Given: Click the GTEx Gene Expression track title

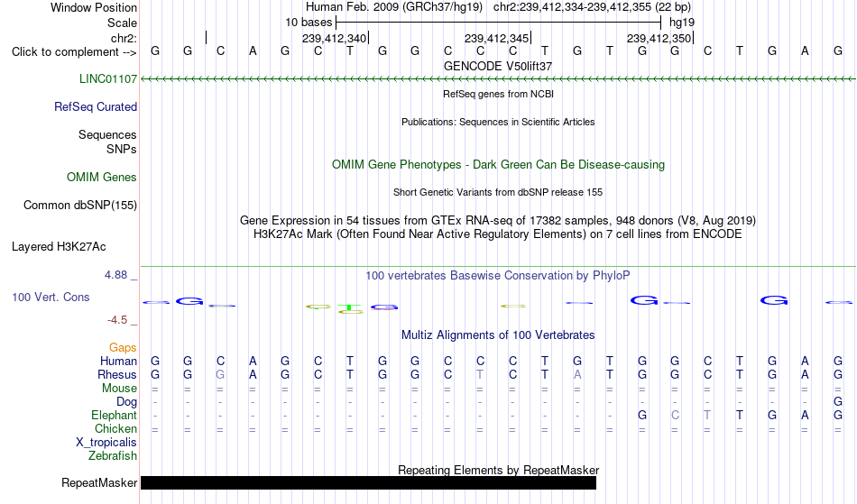Looking at the screenshot, I should (x=498, y=221).
